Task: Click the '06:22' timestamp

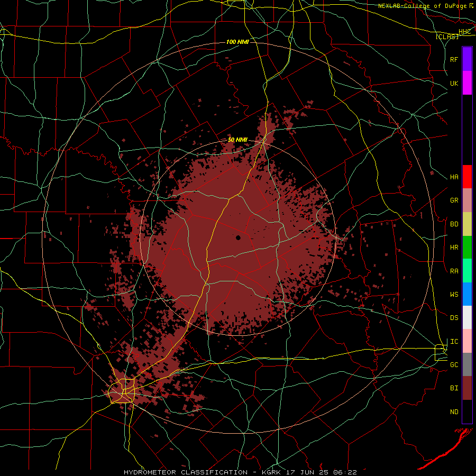Action: pos(345,472)
